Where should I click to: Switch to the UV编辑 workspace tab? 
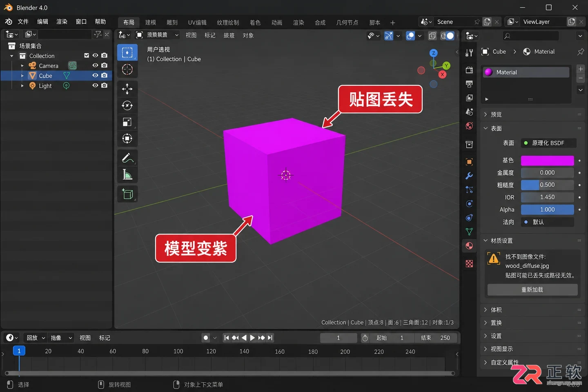[197, 22]
